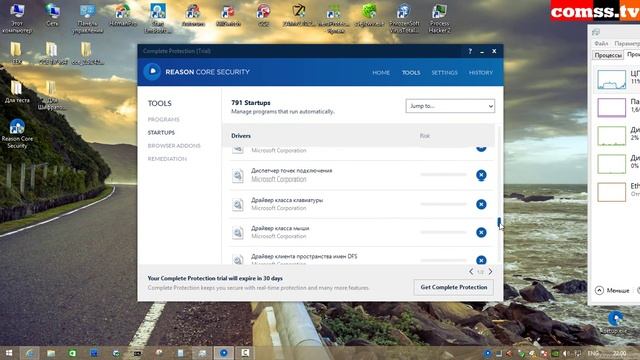Select the Драйвер класса мыши row text
640x360 pixels.
(280, 228)
